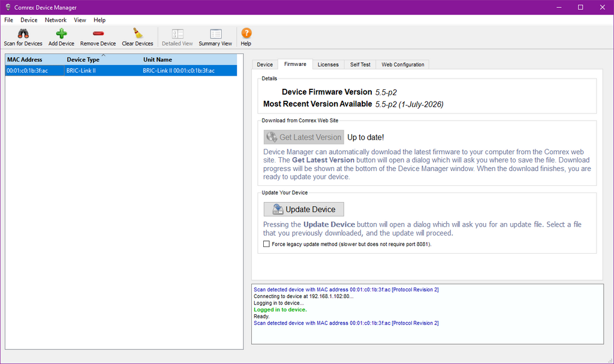Toggle Force legacy update method checkbox
614x364 pixels.
point(266,244)
